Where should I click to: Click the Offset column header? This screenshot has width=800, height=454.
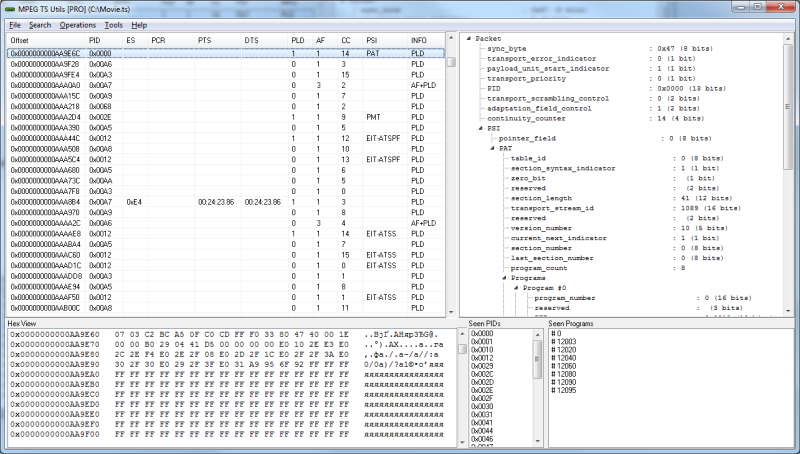[46, 40]
